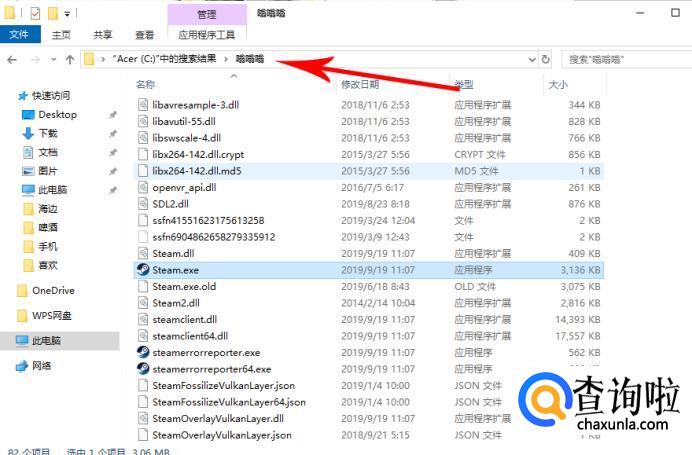Viewport: 692px width, 455px height.
Task: Select file name SteamOverlayVulkanLayer.json
Action: coord(222,435)
